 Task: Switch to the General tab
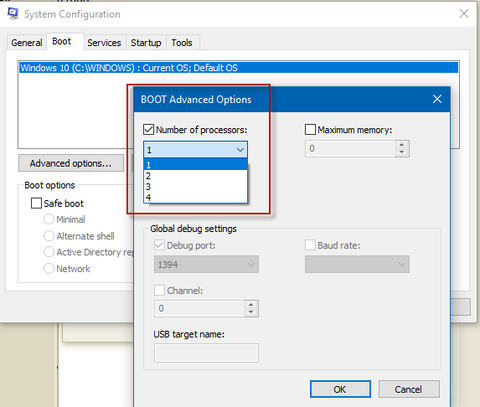(26, 43)
